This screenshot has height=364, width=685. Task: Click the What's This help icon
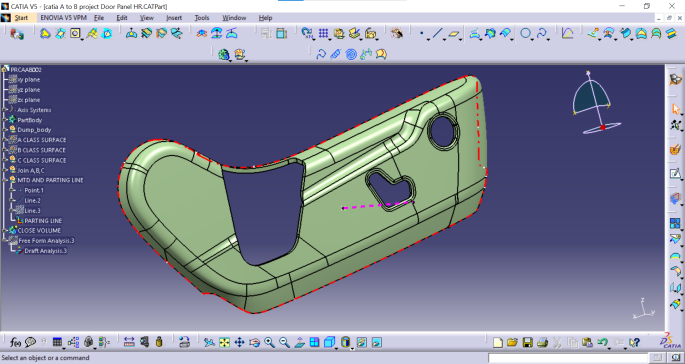(634, 343)
